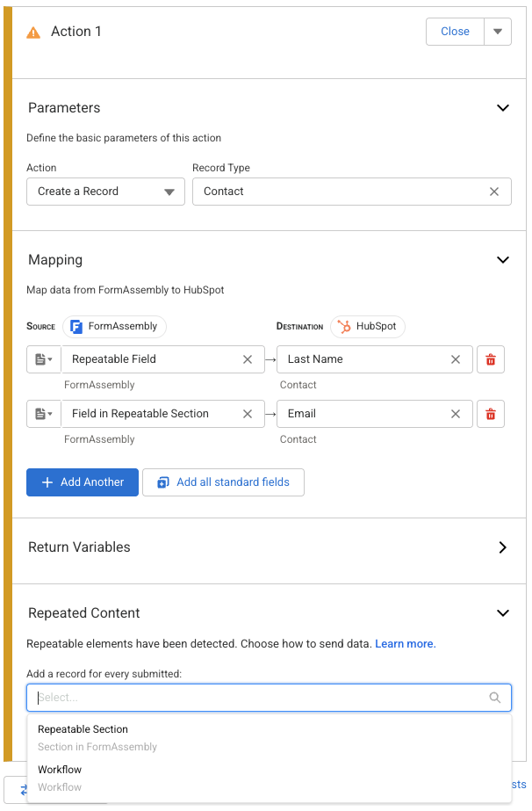Open source type dropdown for Repeatable Field
This screenshot has height=811, width=532.
point(43,359)
